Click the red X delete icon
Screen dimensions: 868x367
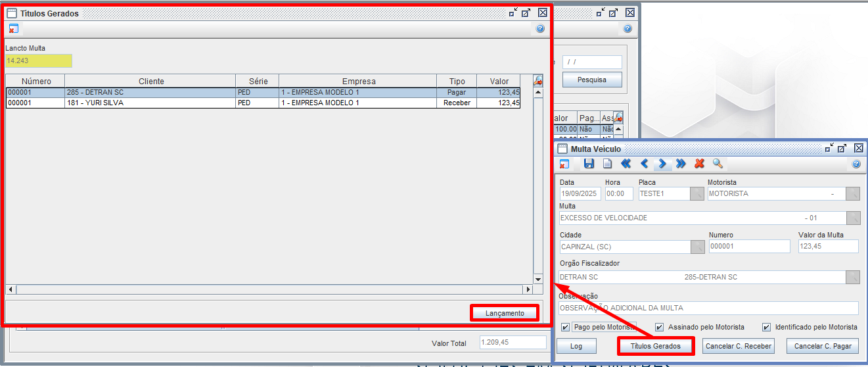pyautogui.click(x=699, y=164)
